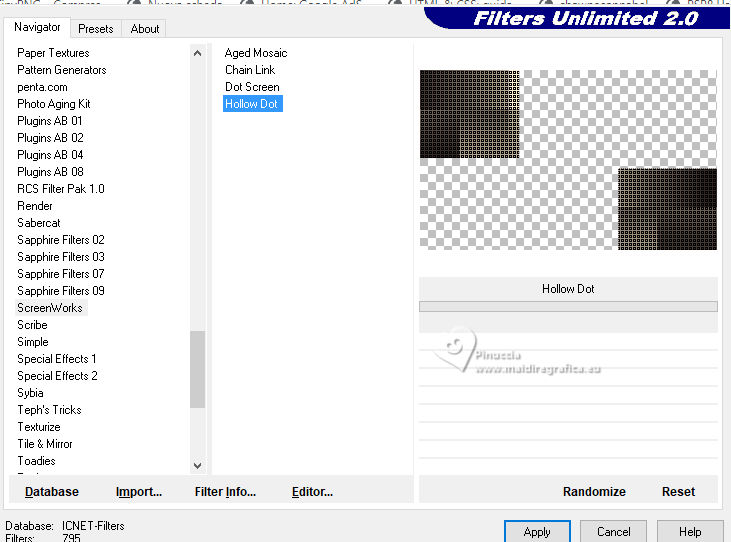
Task: Select Sapphire Filters 03 category
Action: click(x=61, y=257)
